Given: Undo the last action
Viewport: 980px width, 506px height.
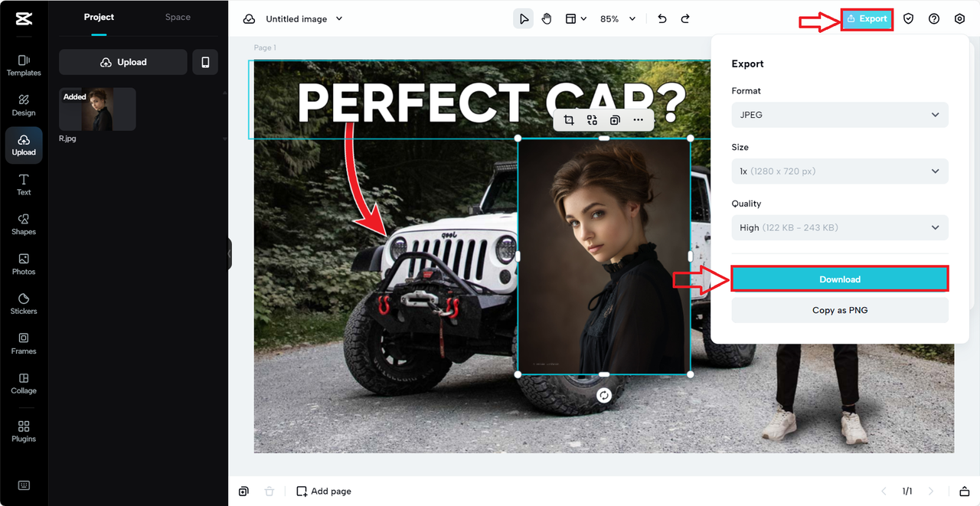Looking at the screenshot, I should pyautogui.click(x=661, y=18).
